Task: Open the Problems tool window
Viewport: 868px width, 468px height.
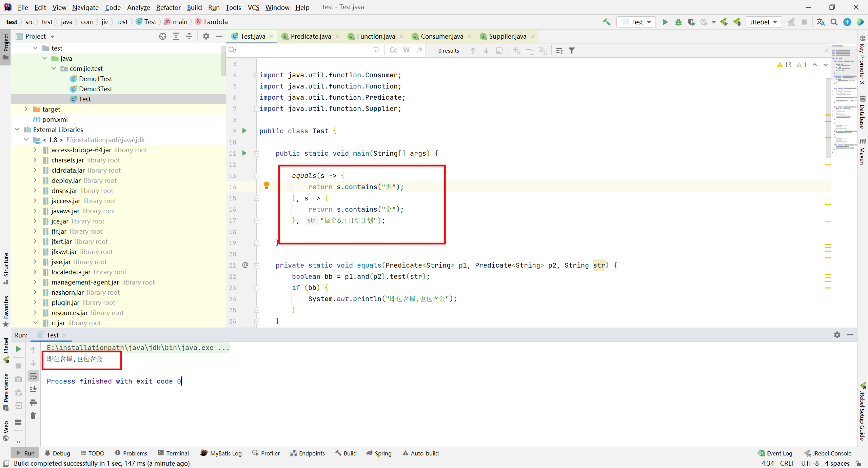Action: [131, 453]
